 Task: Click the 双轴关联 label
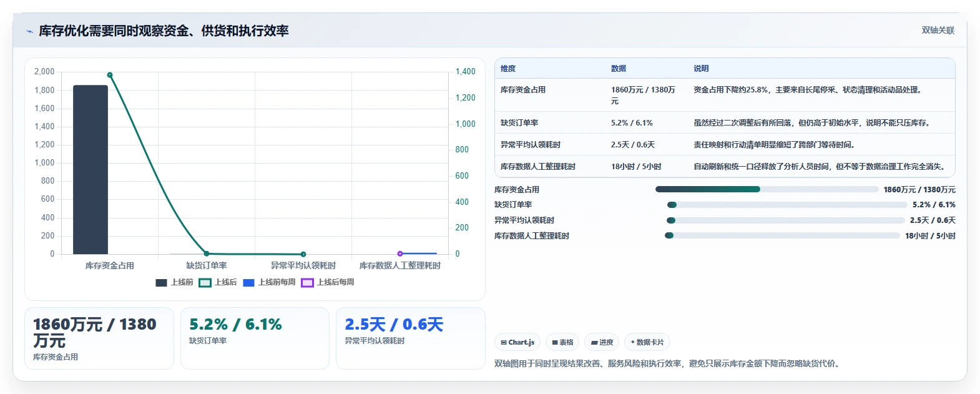(938, 30)
